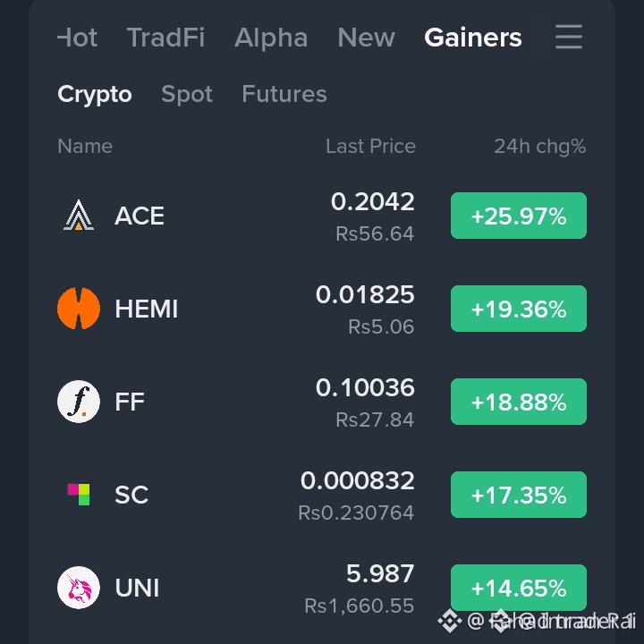Image resolution: width=644 pixels, height=644 pixels.
Task: Sort by Last Price column header
Action: (370, 146)
